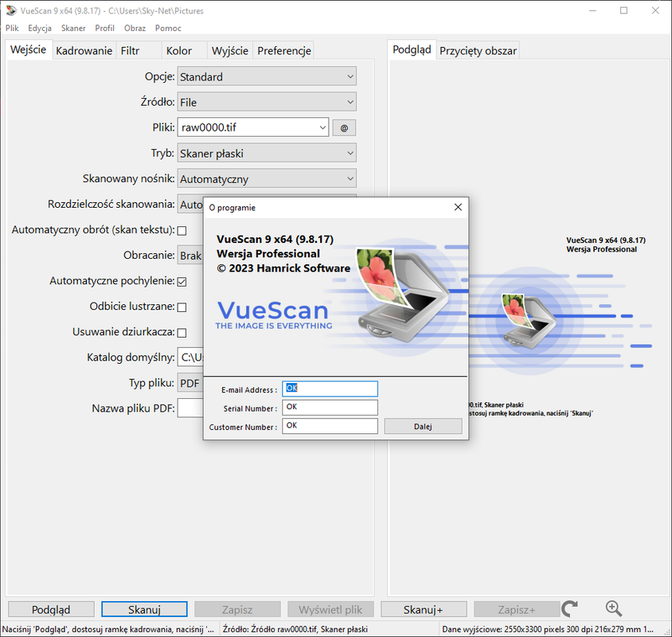Enable Automatyczny obrót (skan tekstu) checkbox
The width and height of the screenshot is (672, 637).
182,231
